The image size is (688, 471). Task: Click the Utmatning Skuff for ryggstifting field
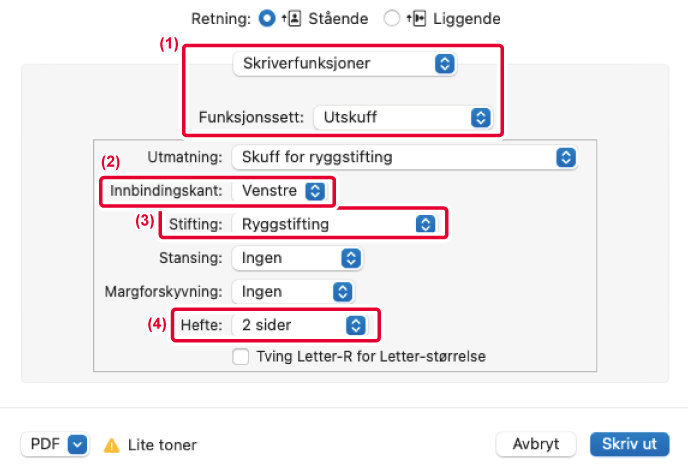coord(404,157)
